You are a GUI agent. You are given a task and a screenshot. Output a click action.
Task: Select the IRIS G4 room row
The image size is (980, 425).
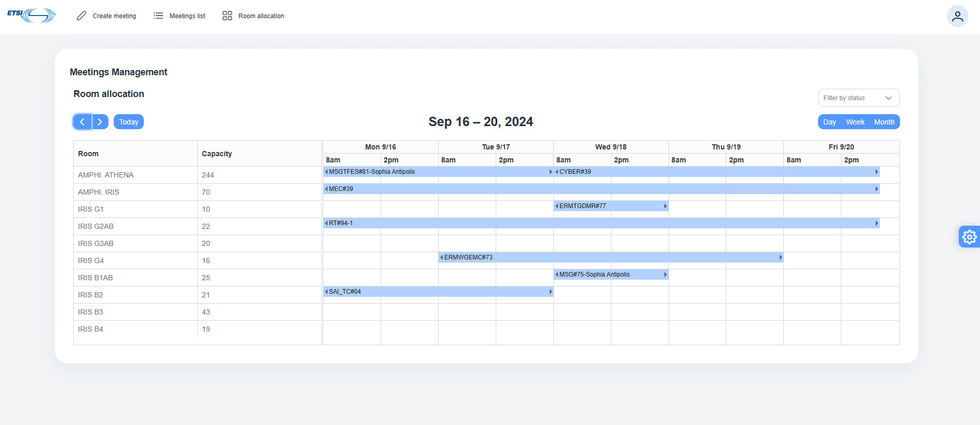[197, 261]
